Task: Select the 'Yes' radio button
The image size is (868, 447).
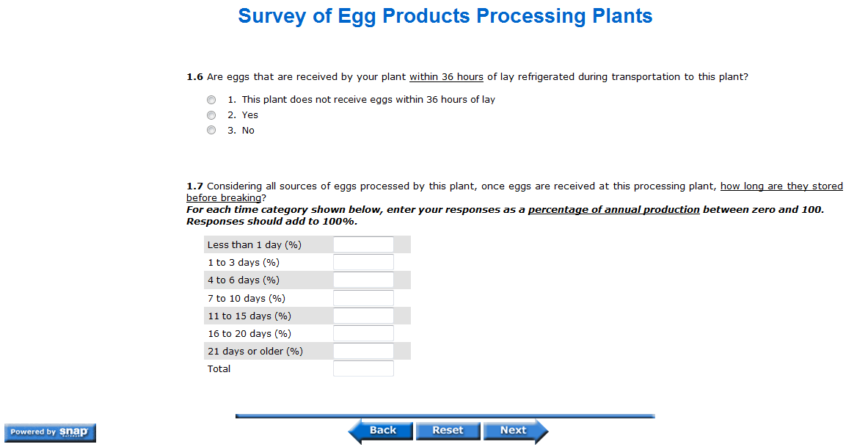Action: click(211, 115)
